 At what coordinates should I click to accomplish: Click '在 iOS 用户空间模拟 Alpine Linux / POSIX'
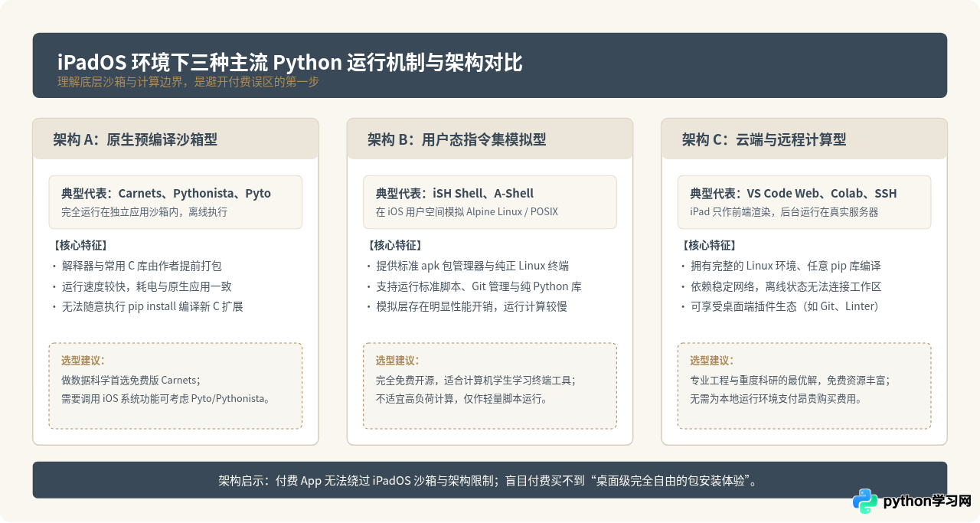point(467,212)
